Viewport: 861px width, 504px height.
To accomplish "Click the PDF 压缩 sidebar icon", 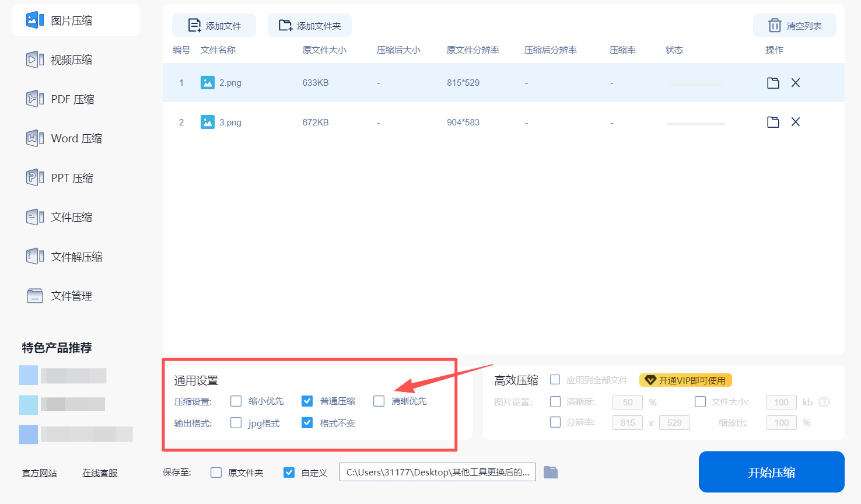I will click(35, 99).
